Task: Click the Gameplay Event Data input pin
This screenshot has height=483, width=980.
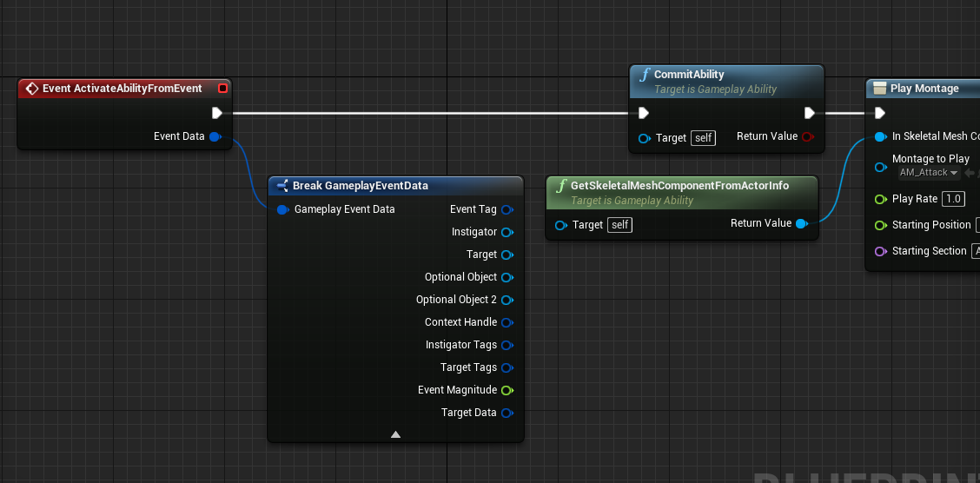Action: [282, 209]
